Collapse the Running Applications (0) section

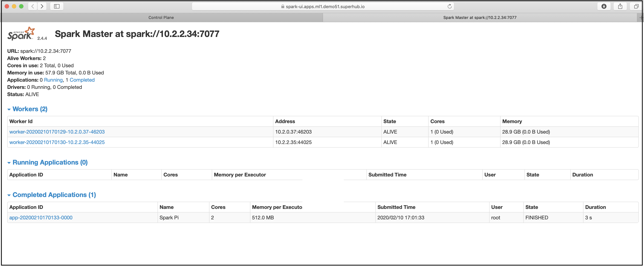click(48, 163)
